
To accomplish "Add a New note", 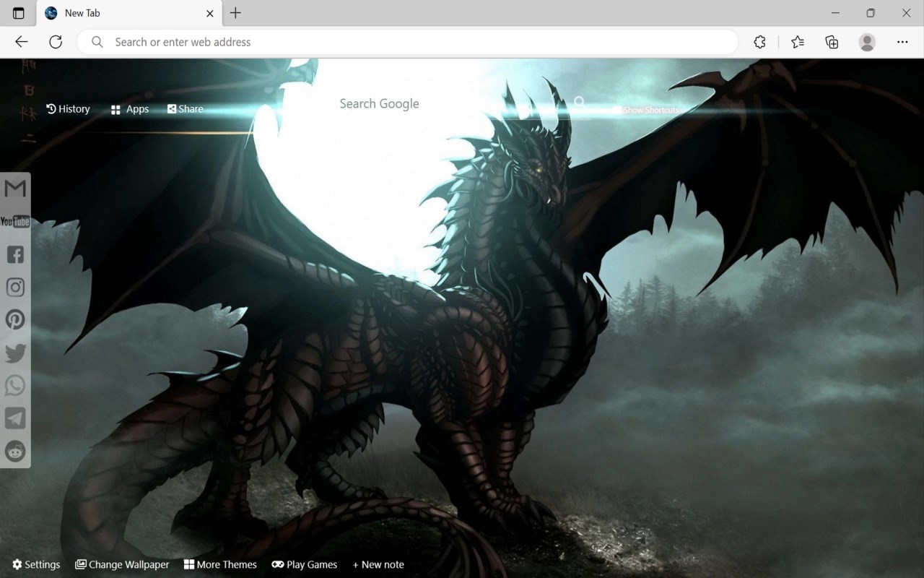I will (x=378, y=565).
